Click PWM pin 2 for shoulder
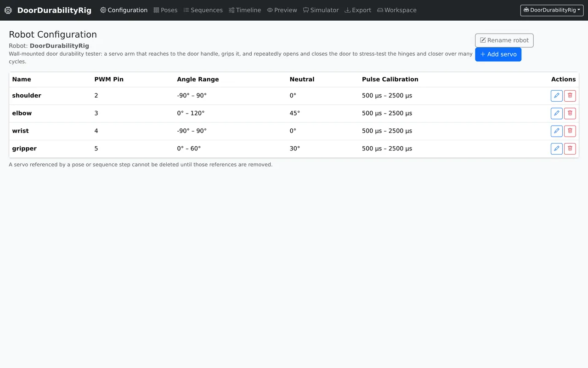Image resolution: width=588 pixels, height=368 pixels. [96, 96]
